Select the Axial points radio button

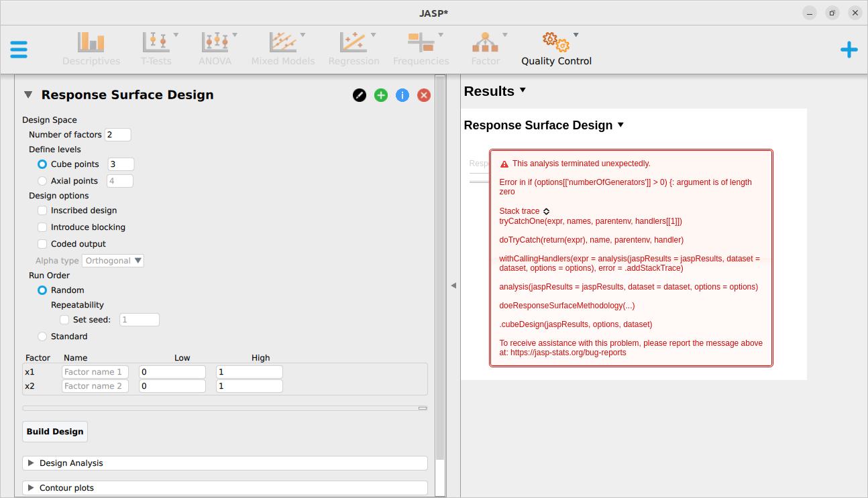tap(41, 180)
